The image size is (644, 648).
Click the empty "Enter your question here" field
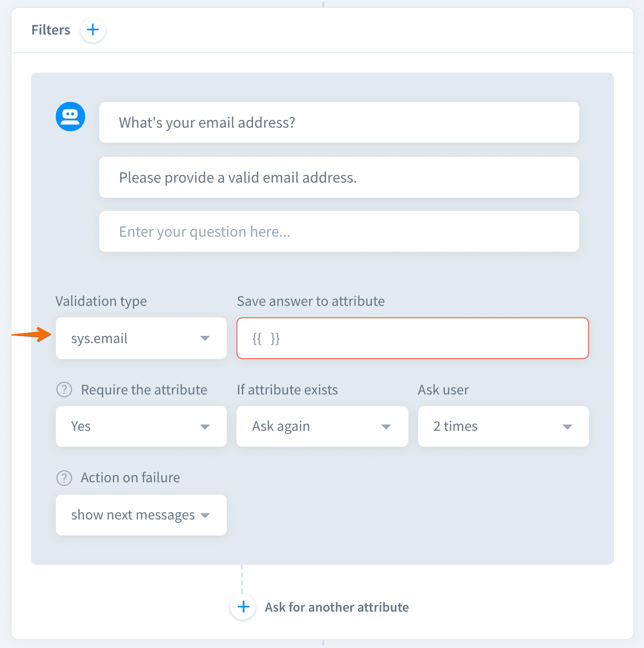(x=339, y=232)
